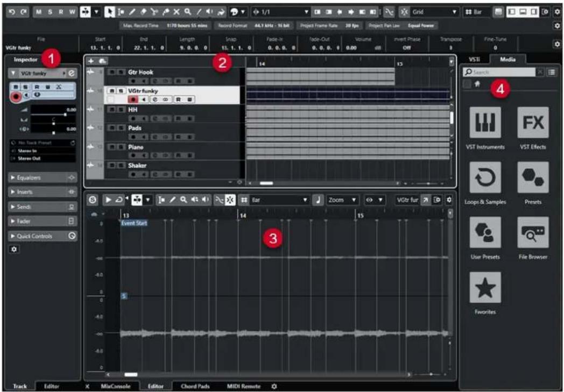
Task: Select the Glue tool
Action: coord(165,12)
